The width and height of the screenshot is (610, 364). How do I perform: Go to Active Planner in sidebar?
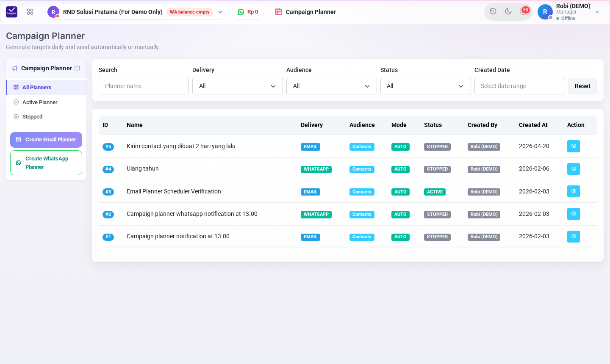tap(47, 102)
